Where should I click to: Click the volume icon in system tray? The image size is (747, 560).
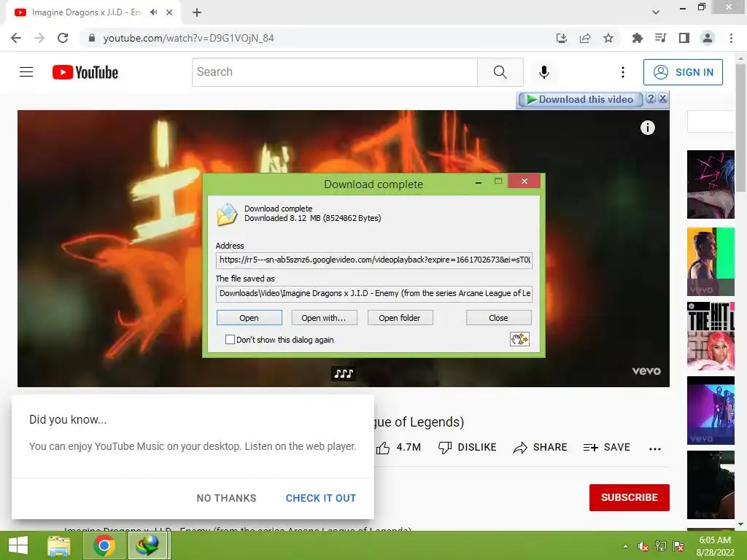(x=643, y=546)
